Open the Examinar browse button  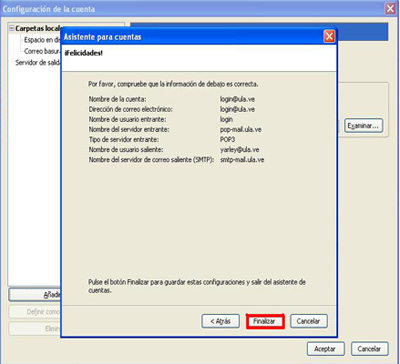[363, 126]
